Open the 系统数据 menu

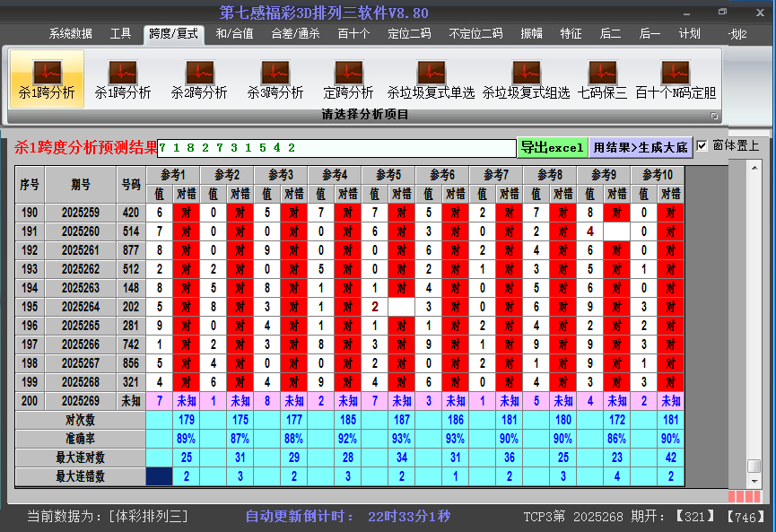70,34
